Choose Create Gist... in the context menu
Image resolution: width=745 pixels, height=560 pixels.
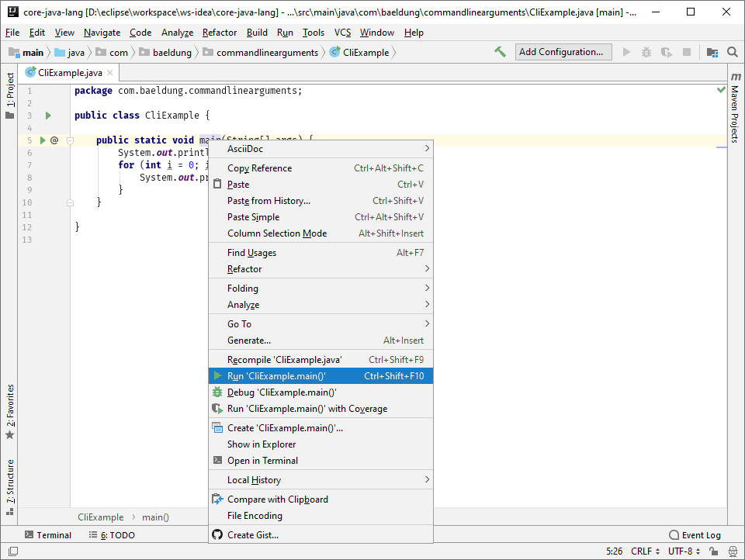(x=252, y=535)
